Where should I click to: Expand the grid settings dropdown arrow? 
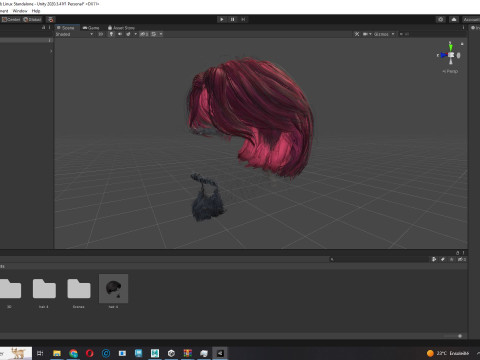pos(161,34)
